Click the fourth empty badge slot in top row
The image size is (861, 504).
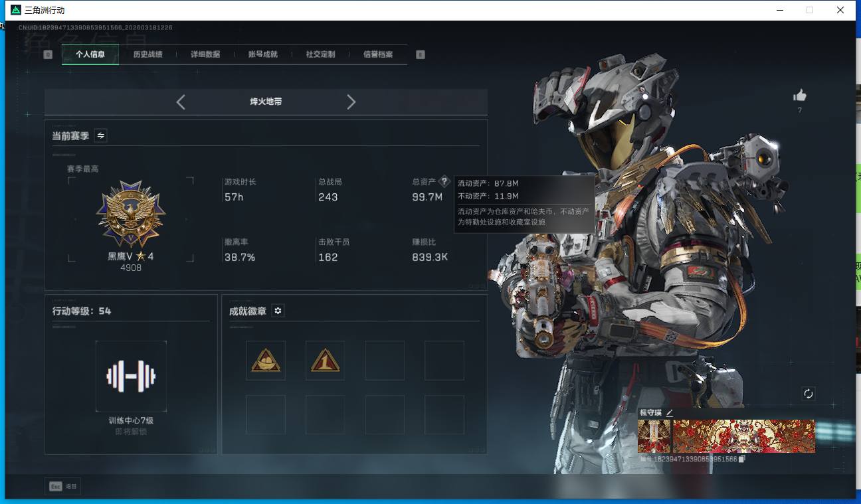(444, 361)
